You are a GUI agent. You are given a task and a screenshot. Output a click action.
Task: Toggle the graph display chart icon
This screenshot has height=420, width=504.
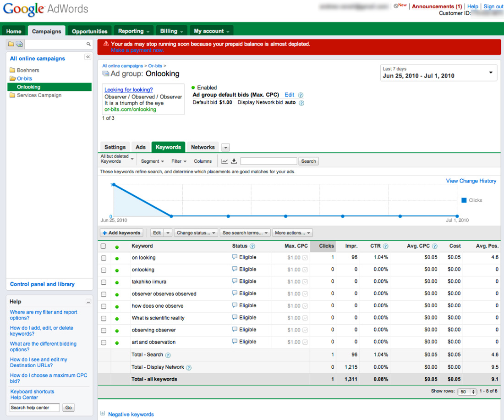click(x=225, y=161)
